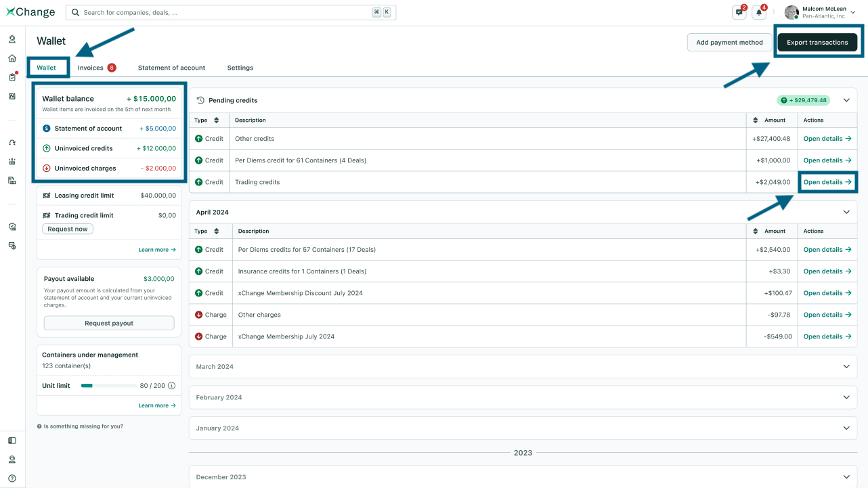Collapse the Pending credits section

click(846, 100)
